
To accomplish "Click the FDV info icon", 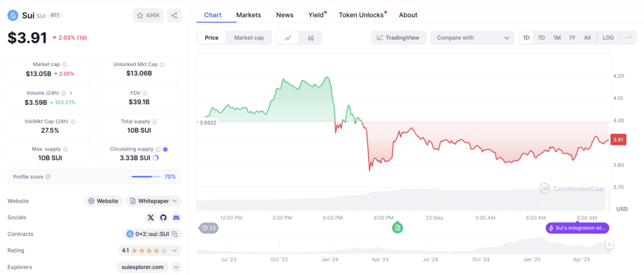I will [x=145, y=93].
